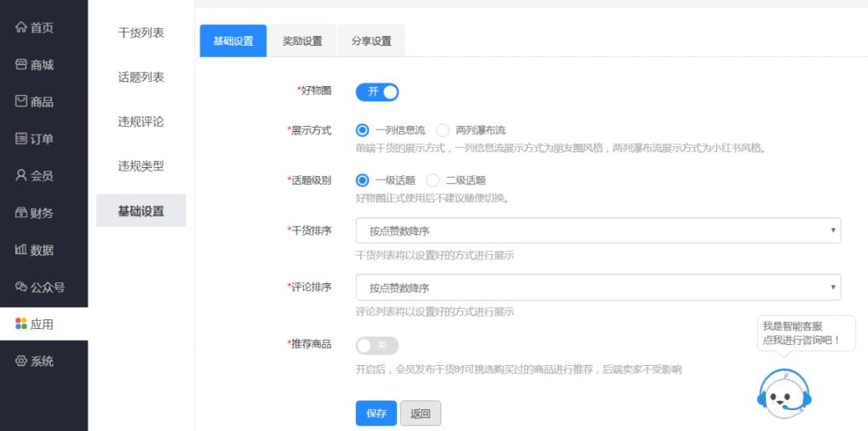The width and height of the screenshot is (868, 431).
Task: Expand the 干货排序 dropdown list
Action: [598, 231]
